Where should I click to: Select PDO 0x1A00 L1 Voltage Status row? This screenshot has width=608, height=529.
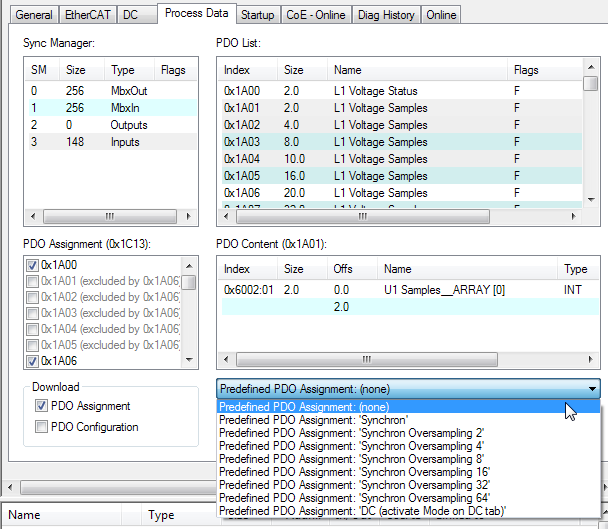click(401, 91)
